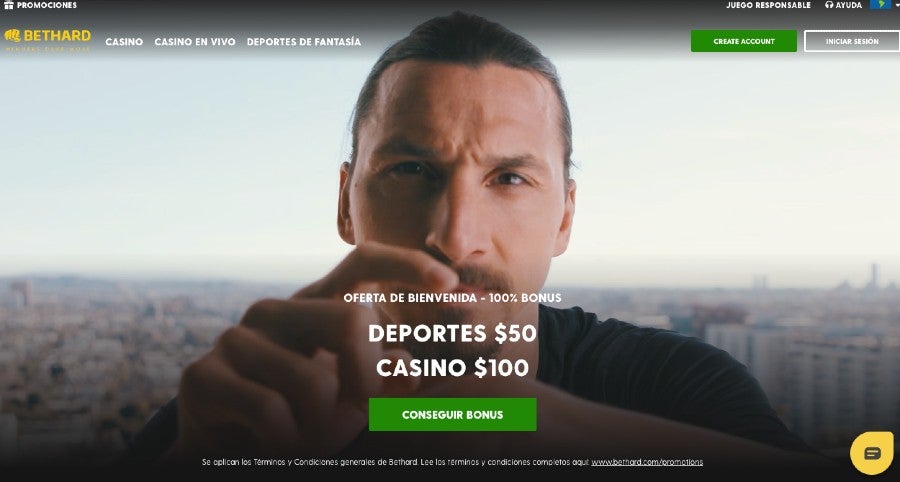Click the Deportes $50 offer text
The width and height of the screenshot is (900, 482).
point(453,333)
